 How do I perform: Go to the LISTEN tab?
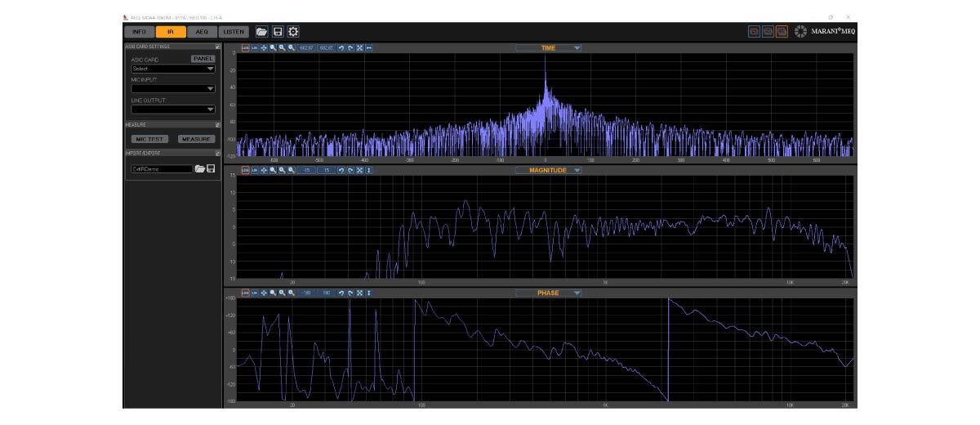(x=234, y=32)
